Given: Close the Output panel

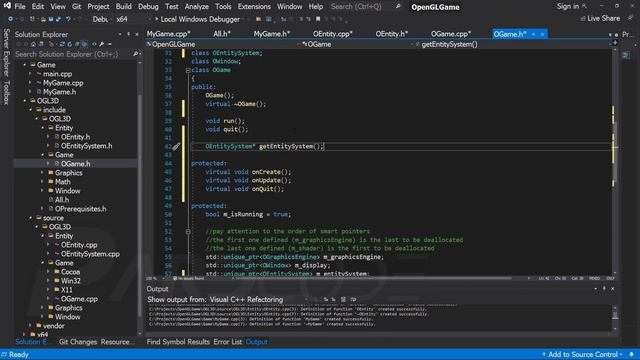Looking at the screenshot, I should [x=613, y=289].
